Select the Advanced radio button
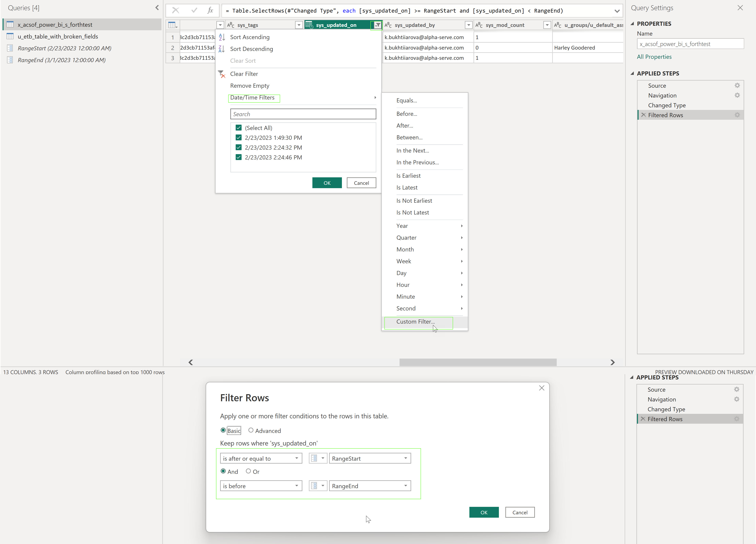The image size is (756, 544). tap(251, 430)
